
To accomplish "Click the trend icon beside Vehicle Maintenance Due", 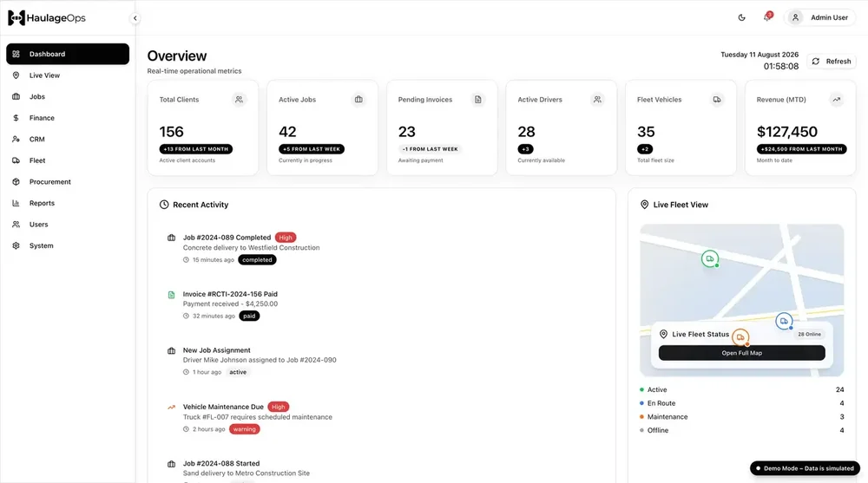I will [172, 408].
